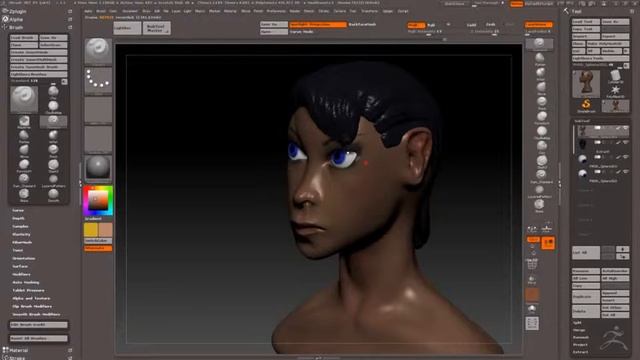Click List All subtools button

click(x=586, y=253)
